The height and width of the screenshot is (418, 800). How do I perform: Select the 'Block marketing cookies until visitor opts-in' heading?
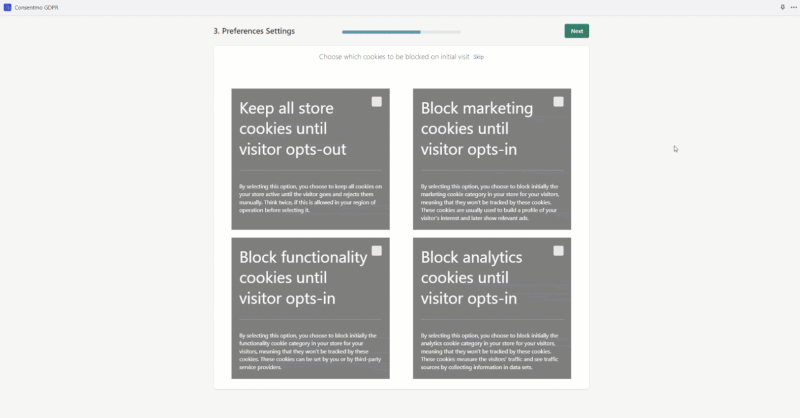tap(477, 129)
